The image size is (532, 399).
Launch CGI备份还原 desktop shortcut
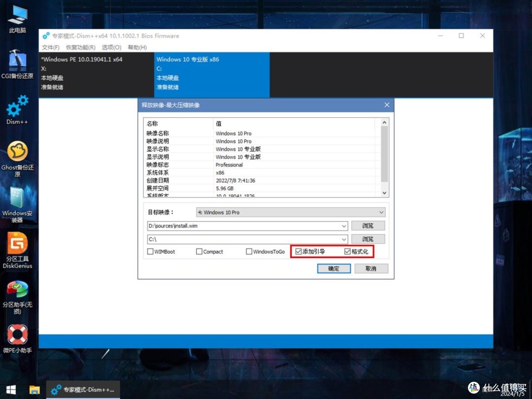17,64
